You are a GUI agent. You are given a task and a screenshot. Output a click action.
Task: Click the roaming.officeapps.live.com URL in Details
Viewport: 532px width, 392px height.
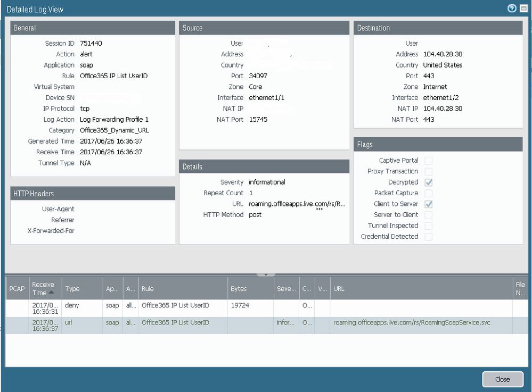pos(297,204)
